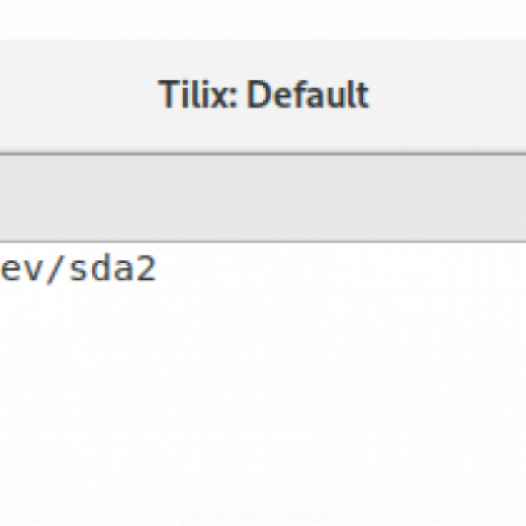The height and width of the screenshot is (526, 526).
Task: Focus the empty terminal area below 'ev/sda2'
Action: [263, 403]
